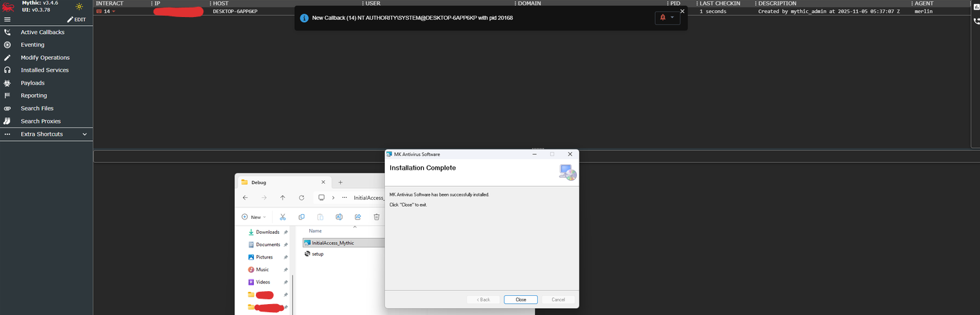Select the InitialAccess_Mythic file
The width and height of the screenshot is (980, 315).
point(333,243)
